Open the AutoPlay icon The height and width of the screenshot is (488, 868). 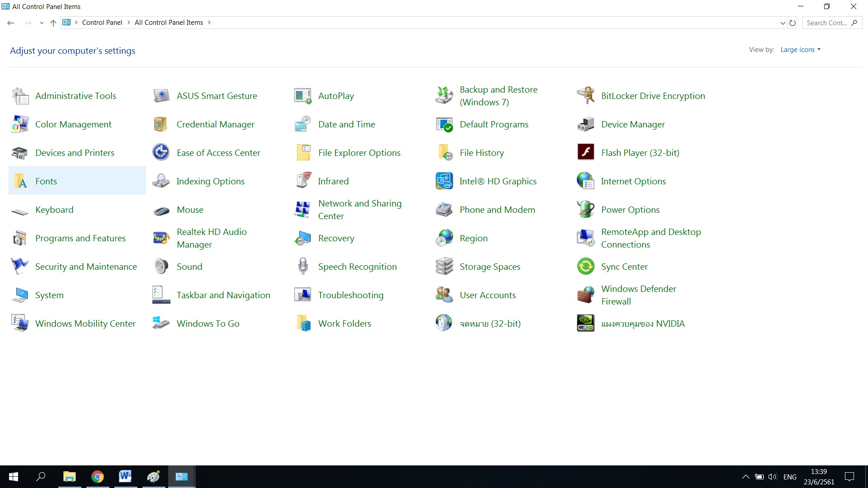click(x=303, y=96)
